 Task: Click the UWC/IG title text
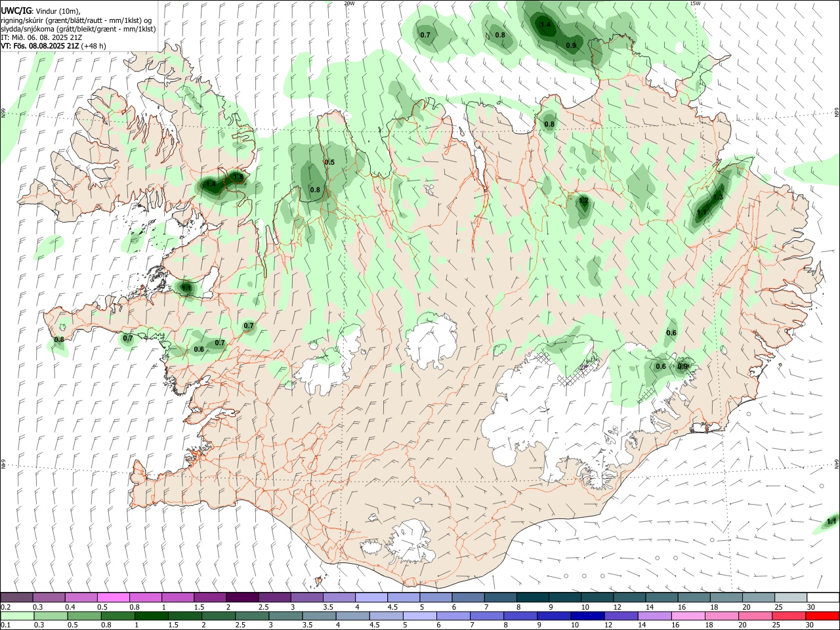16,10
